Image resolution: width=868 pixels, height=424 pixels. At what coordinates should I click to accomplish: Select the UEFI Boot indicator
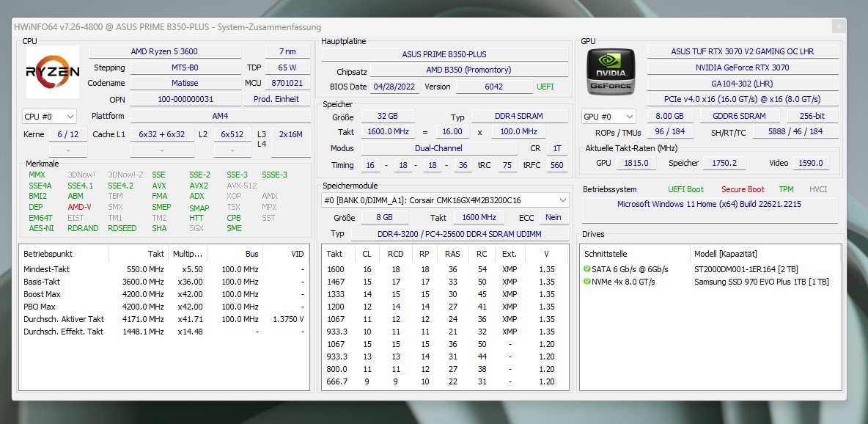685,189
